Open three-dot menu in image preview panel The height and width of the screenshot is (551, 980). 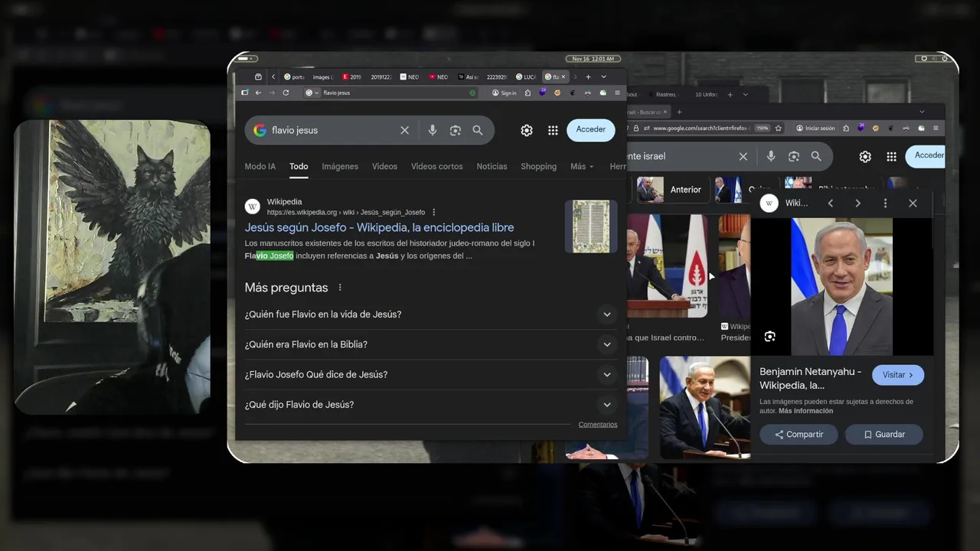(x=885, y=203)
